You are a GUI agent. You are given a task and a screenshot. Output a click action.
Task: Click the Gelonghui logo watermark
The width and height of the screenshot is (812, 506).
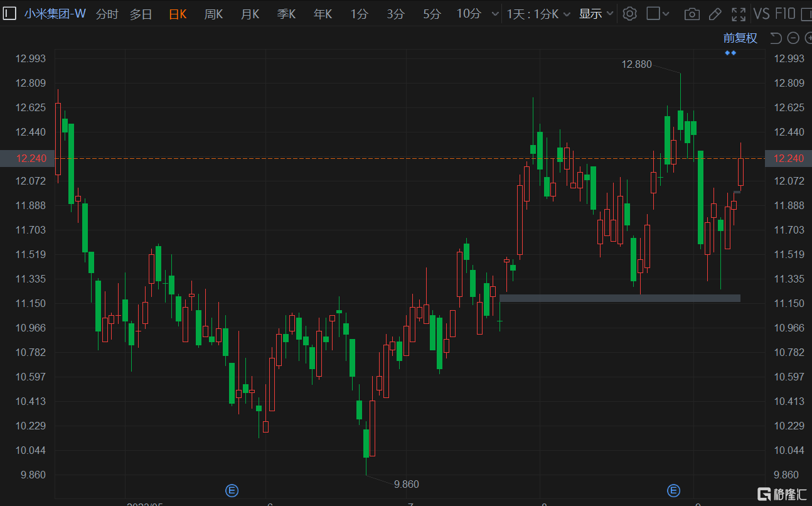pos(781,494)
